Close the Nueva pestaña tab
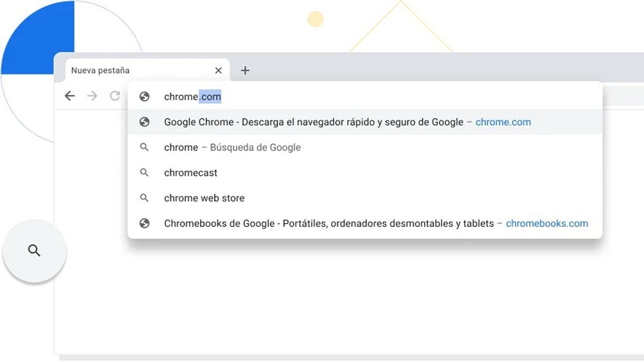This screenshot has height=362, width=644. [218, 70]
